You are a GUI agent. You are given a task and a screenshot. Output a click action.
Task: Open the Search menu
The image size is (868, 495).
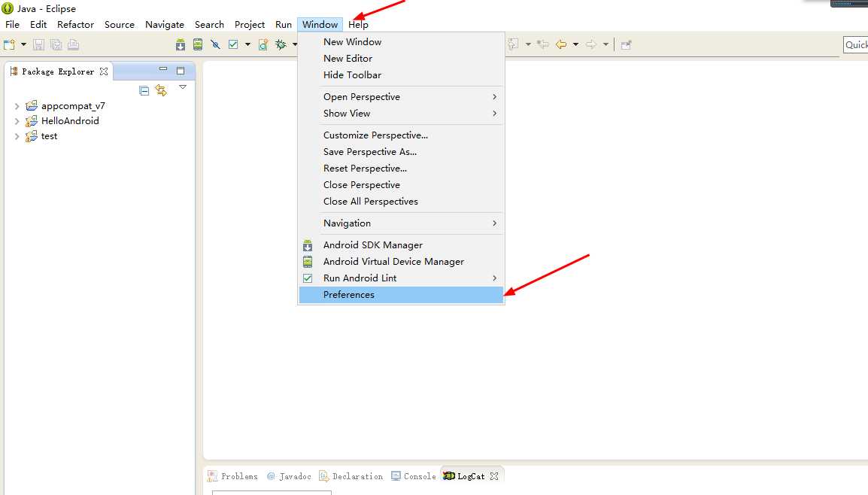pos(209,24)
